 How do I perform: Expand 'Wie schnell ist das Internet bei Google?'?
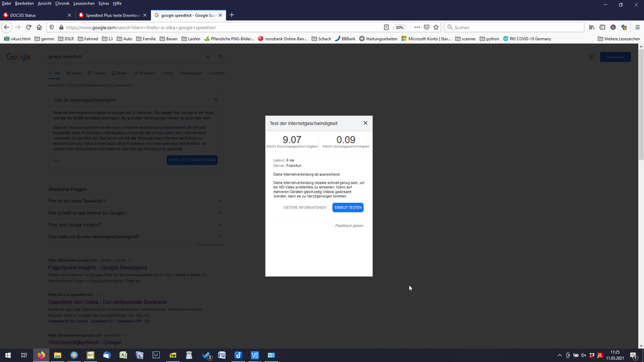coord(135,213)
